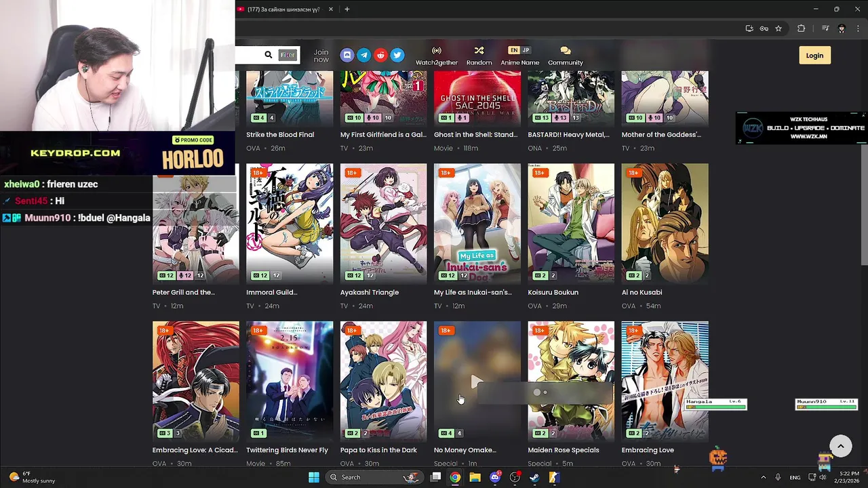The width and height of the screenshot is (868, 488).
Task: Open Watch2gether from the header
Action: pyautogui.click(x=437, y=56)
